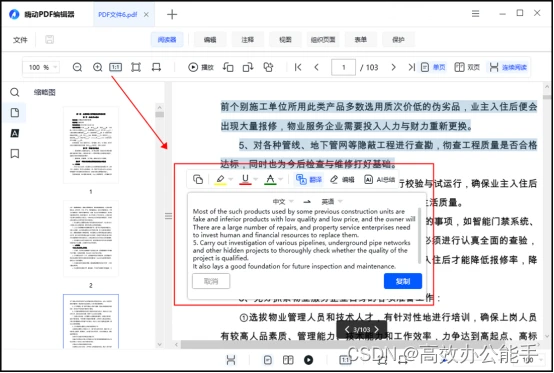Image resolution: width=554 pixels, height=373 pixels.
Task: Click the save disk icon
Action: click(49, 40)
